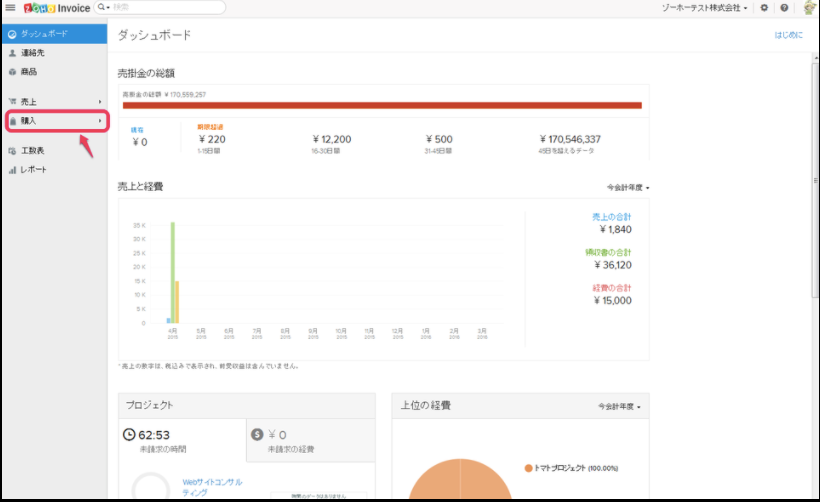This screenshot has height=502, width=820.
Task: Click the 工数表 timesheet icon
Action: [x=13, y=151]
